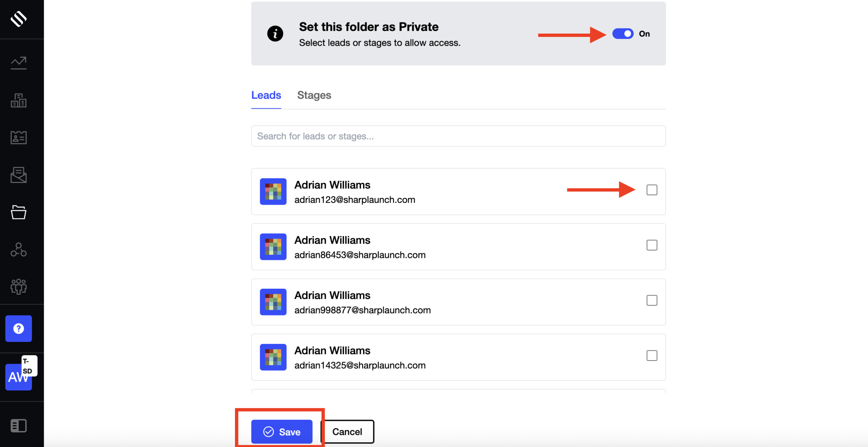
Task: Check the adrian123@sharplaunch.com lead checkbox
Action: (x=651, y=190)
